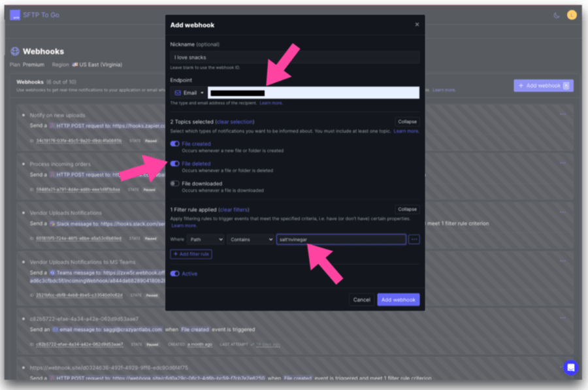Toggle dark mode moon icon
This screenshot has height=390, width=588.
click(557, 15)
